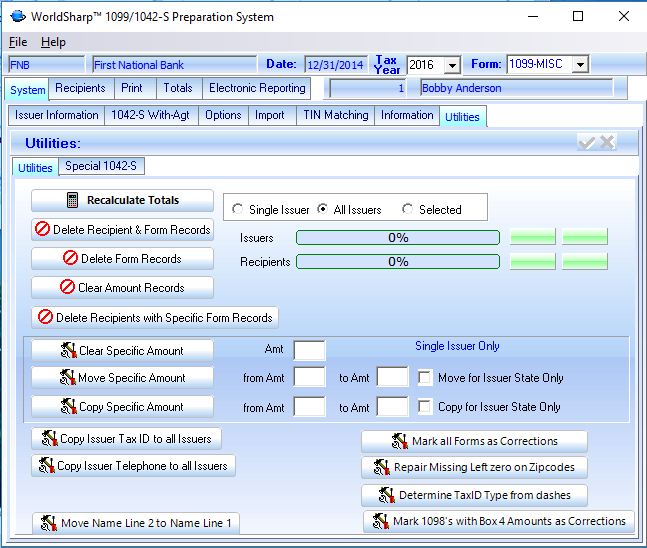
Task: Expand the Form 1099-MISC dropdown
Action: click(x=579, y=65)
